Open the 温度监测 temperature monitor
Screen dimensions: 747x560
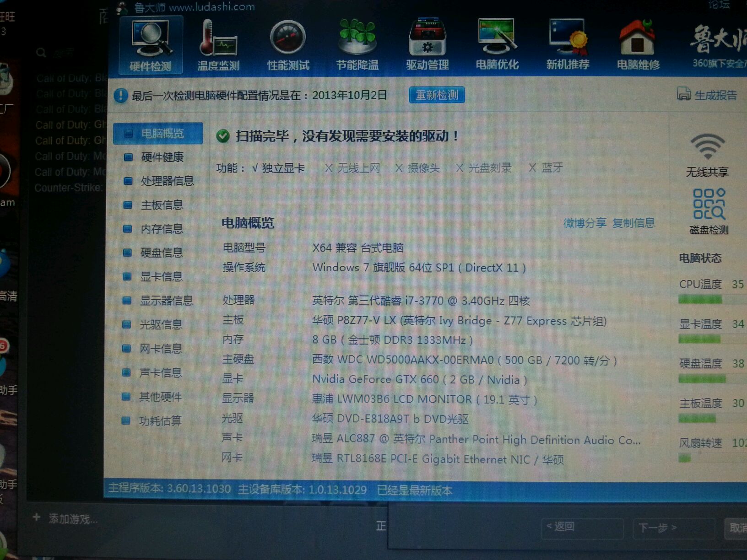[218, 46]
